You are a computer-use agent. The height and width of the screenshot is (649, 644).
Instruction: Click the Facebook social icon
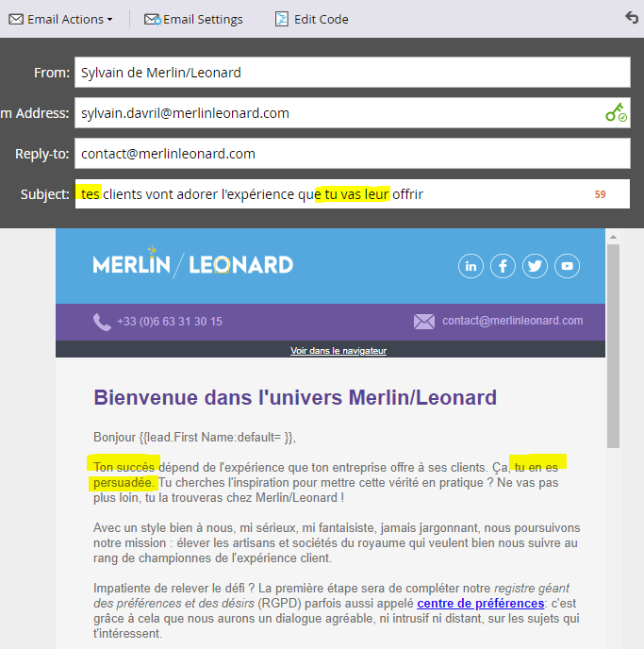click(x=503, y=266)
